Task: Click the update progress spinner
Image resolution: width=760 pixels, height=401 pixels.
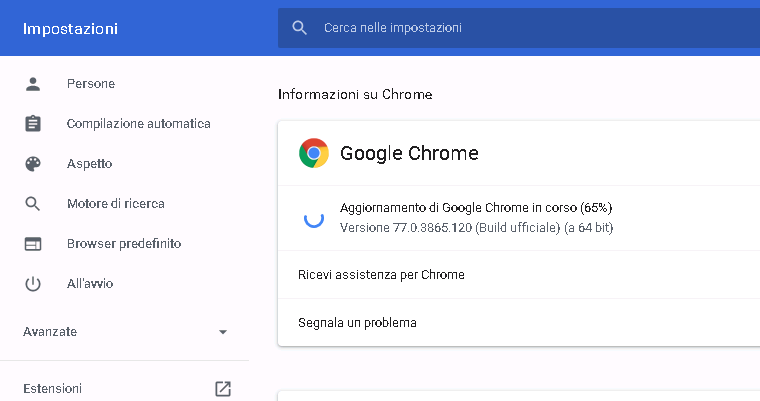Action: click(314, 218)
